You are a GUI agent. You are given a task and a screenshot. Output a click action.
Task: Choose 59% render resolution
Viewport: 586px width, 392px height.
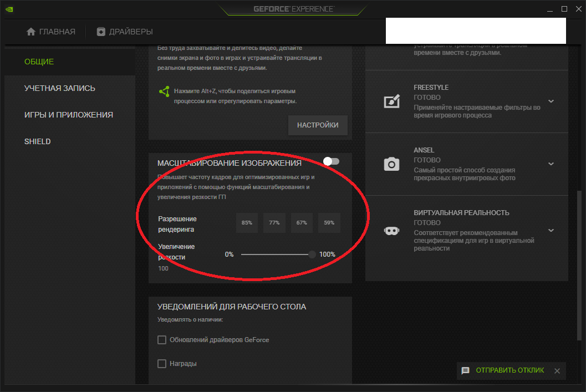coord(329,223)
